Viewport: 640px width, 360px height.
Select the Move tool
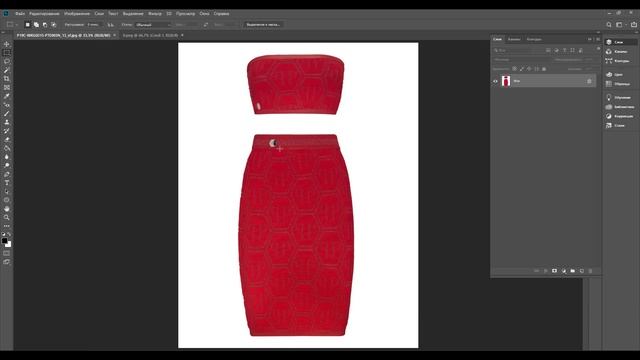[7, 44]
